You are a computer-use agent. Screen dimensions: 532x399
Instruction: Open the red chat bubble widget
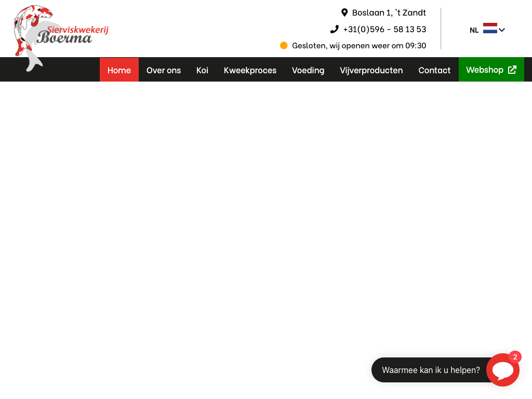tap(502, 370)
